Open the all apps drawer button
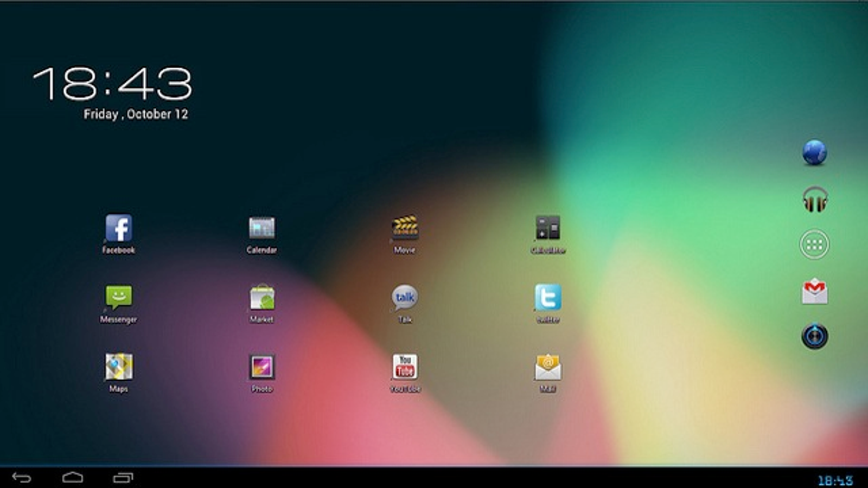 click(x=814, y=245)
